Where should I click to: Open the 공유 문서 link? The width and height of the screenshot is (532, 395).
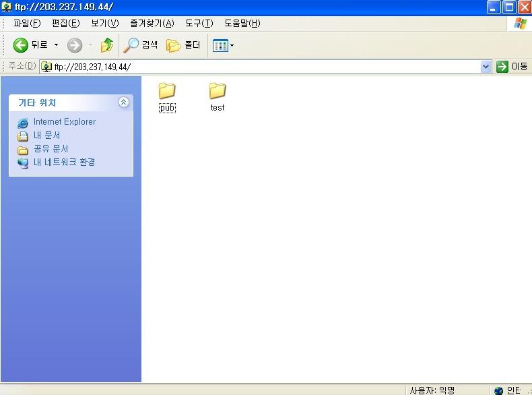click(51, 149)
